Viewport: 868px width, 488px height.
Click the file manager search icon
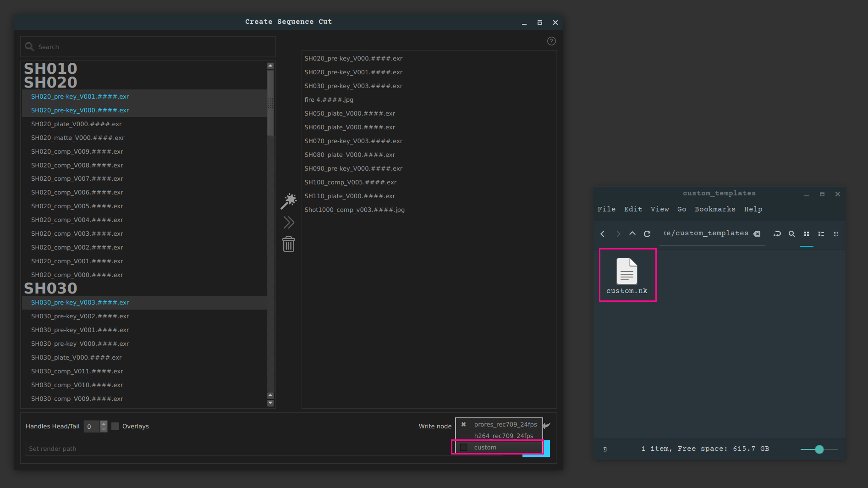pos(791,234)
